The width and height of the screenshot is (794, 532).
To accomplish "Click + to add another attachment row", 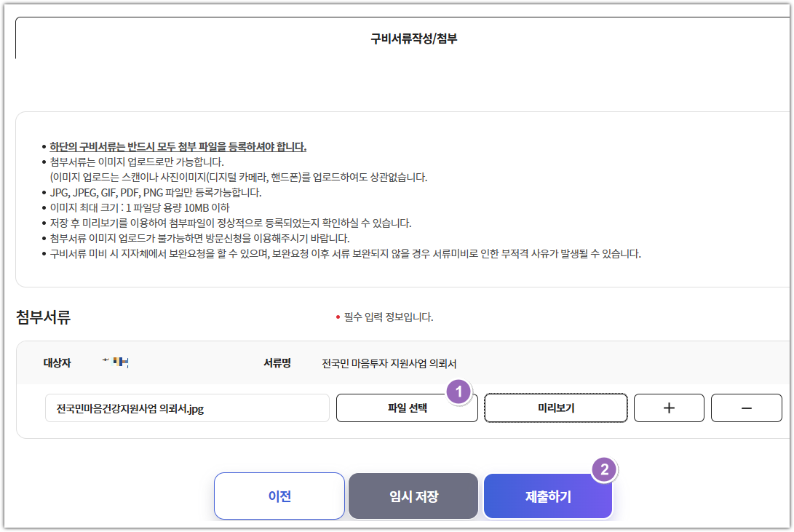I will 668,408.
